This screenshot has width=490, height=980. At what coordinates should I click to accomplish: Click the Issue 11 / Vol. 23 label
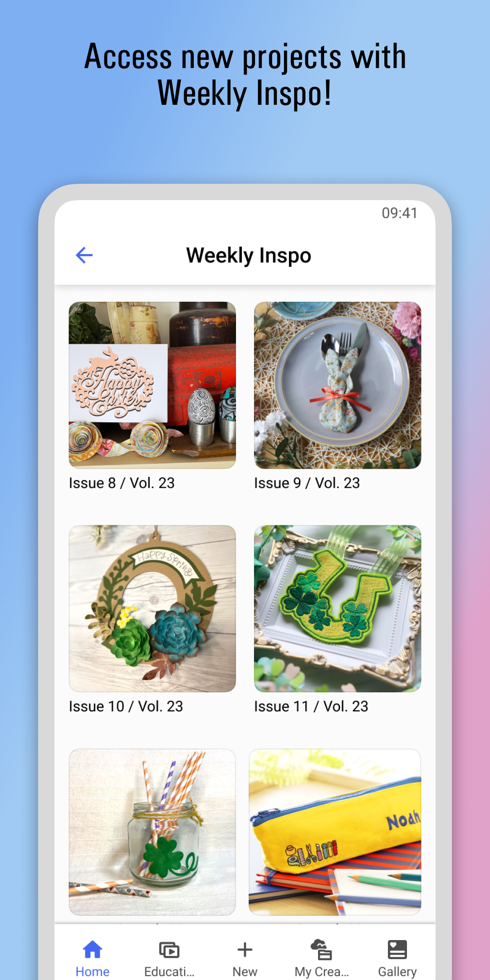point(311,706)
